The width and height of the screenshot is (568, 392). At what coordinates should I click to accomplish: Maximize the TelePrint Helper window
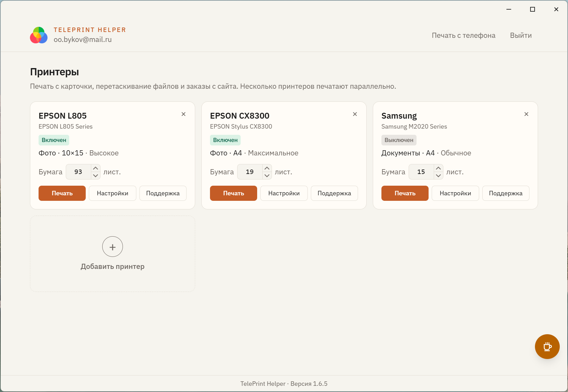pos(533,9)
